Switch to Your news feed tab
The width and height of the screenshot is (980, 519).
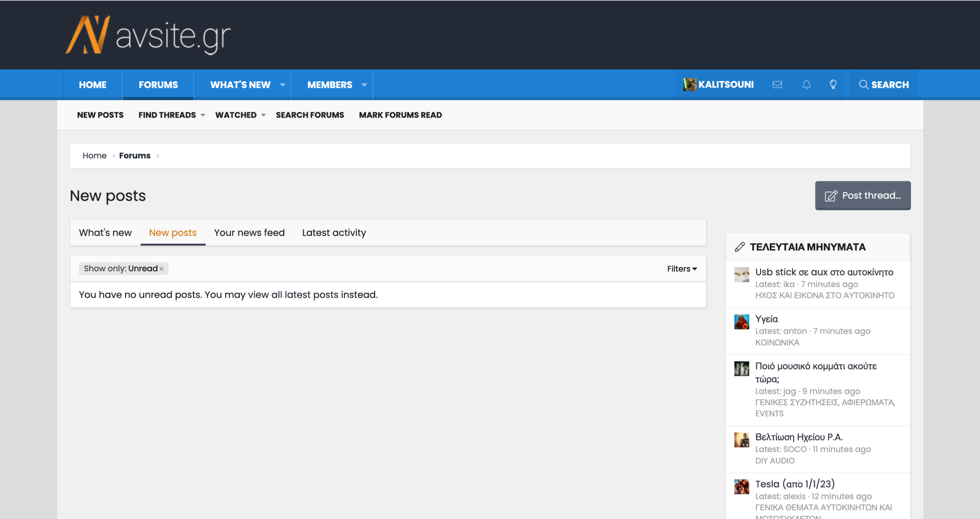pyautogui.click(x=249, y=233)
